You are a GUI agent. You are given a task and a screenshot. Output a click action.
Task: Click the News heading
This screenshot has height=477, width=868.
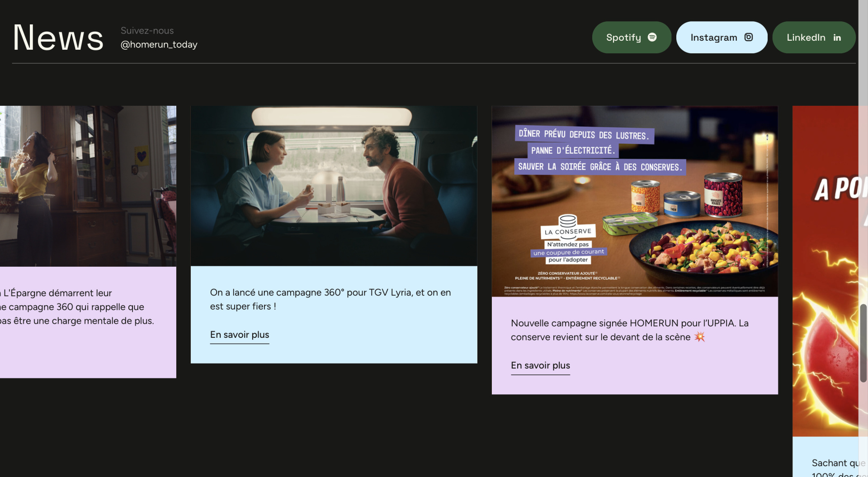(x=58, y=38)
